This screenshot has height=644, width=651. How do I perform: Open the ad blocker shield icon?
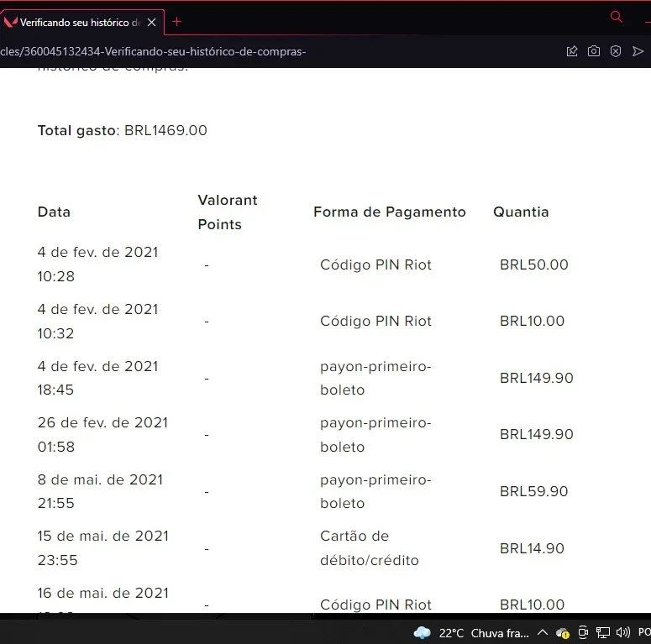pos(616,51)
